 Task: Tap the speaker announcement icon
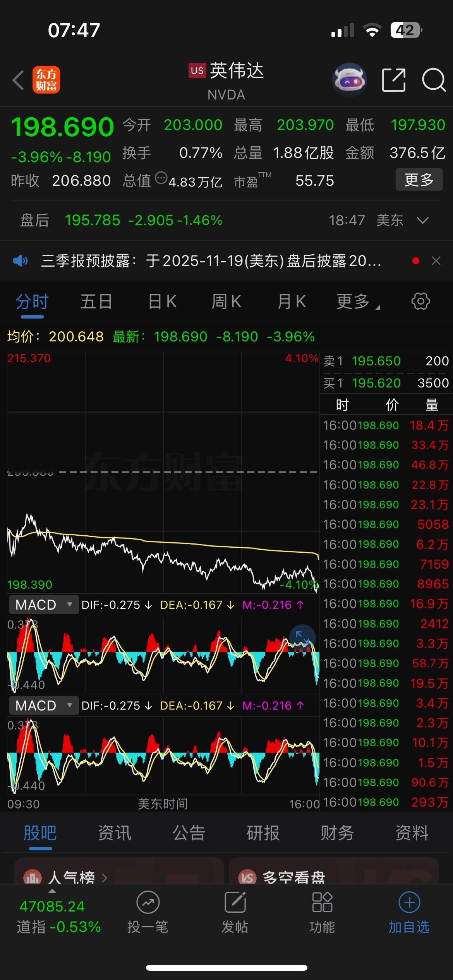point(20,261)
